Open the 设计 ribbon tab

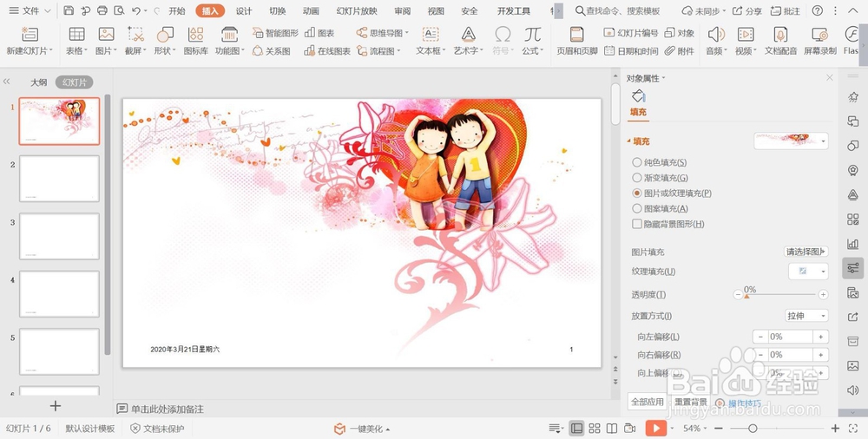244,10
